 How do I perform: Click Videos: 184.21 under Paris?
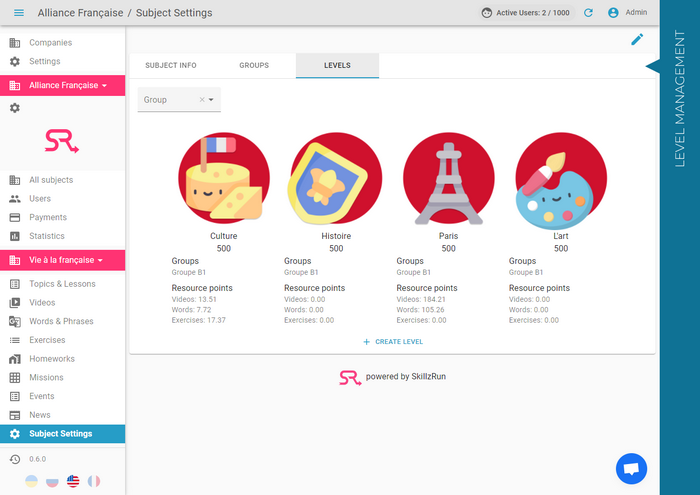[x=421, y=299]
